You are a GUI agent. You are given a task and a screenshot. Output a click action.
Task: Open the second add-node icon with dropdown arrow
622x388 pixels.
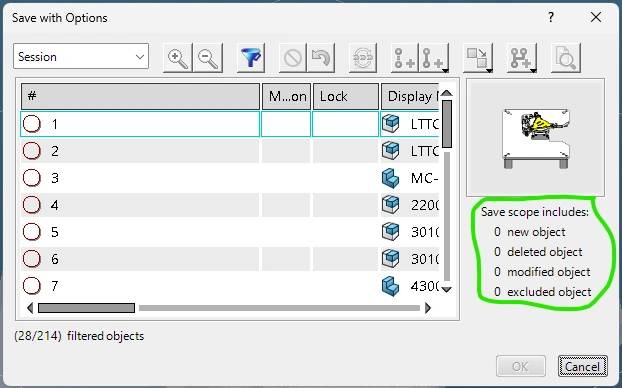click(x=434, y=58)
